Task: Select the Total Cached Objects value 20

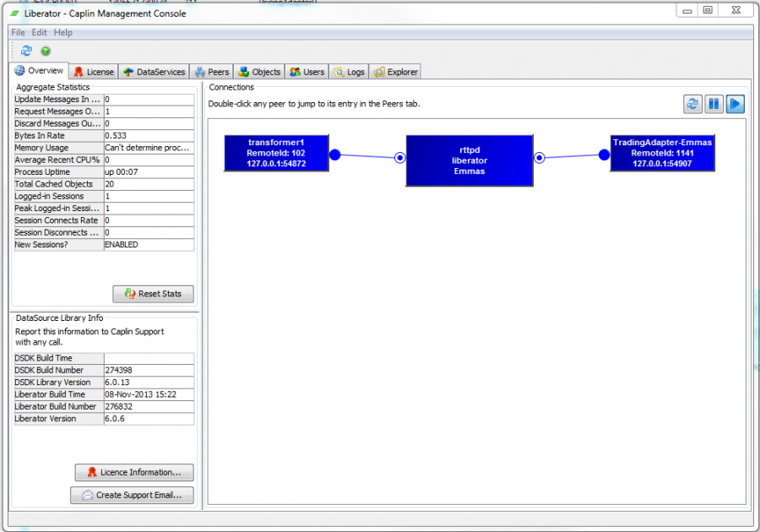Action: 149,184
